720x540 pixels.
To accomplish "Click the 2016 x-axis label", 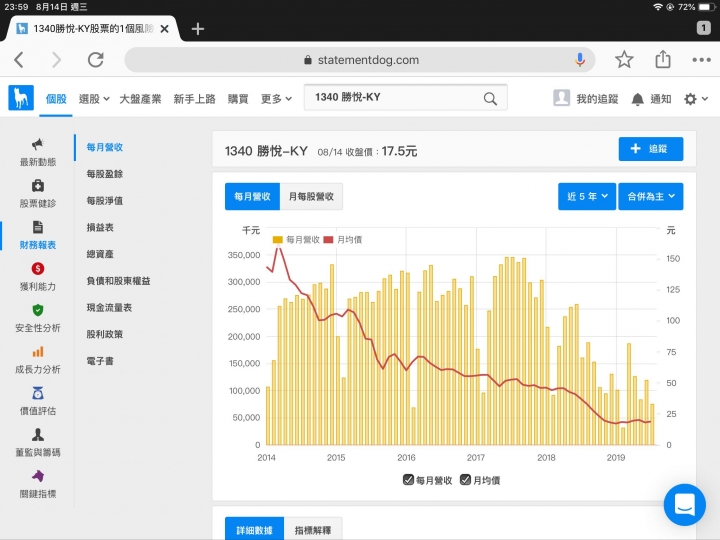I will [x=406, y=457].
